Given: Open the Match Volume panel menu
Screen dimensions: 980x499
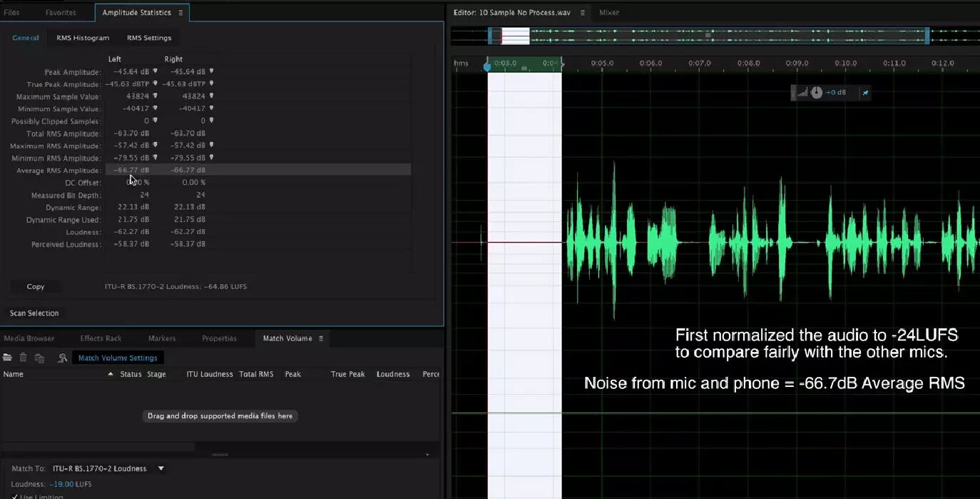Looking at the screenshot, I should coord(321,338).
